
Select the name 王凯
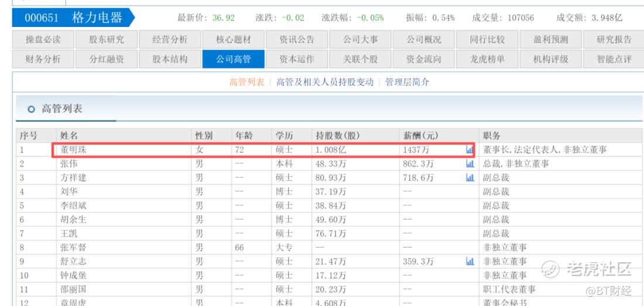pyautogui.click(x=69, y=233)
